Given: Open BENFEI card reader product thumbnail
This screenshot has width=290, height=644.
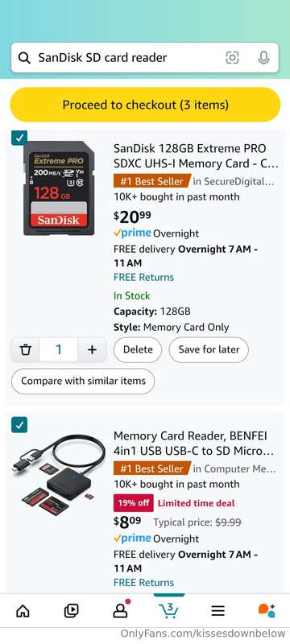Looking at the screenshot, I should (x=59, y=473).
